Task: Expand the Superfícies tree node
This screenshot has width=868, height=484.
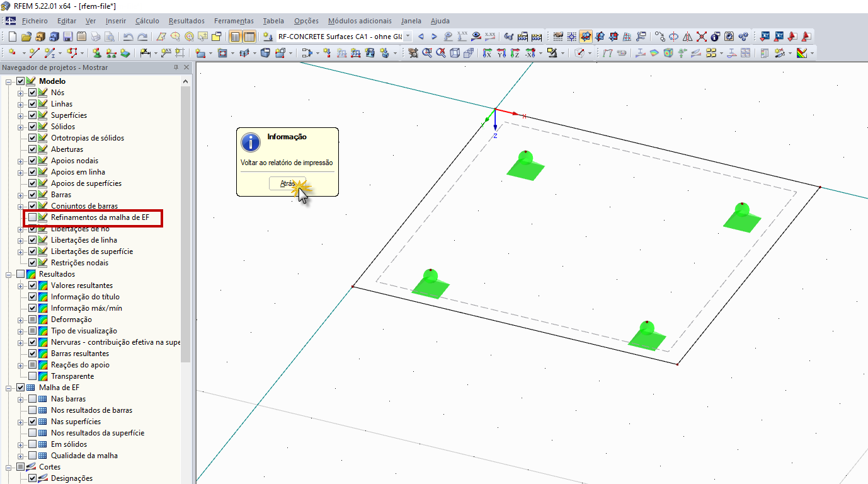Action: tap(21, 115)
